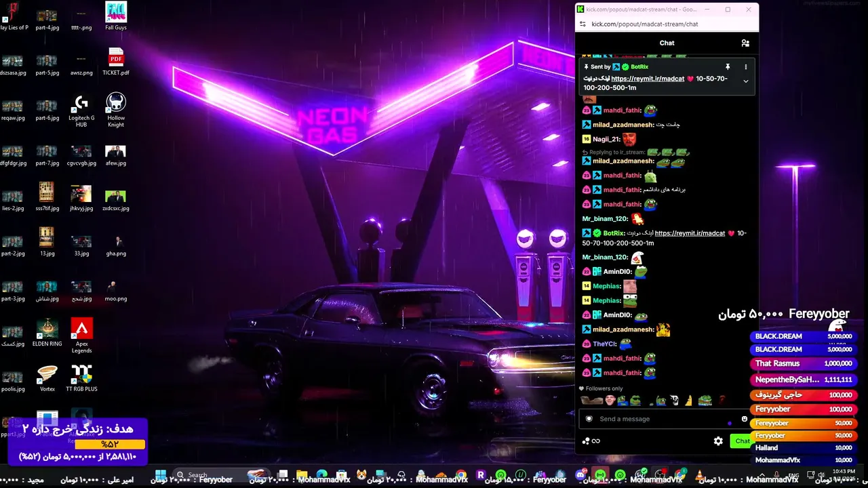
Task: Open reymit.ir link in pinned message
Action: 648,79
